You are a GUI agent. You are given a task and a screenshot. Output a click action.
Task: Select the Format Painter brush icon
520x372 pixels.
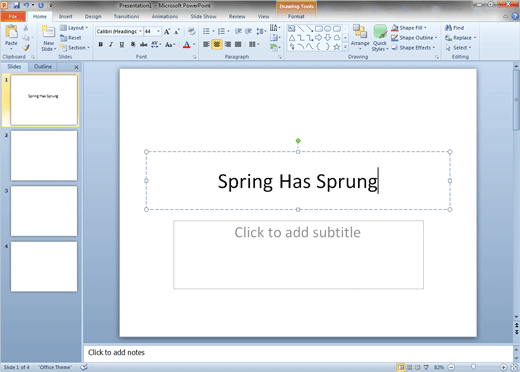[x=26, y=48]
